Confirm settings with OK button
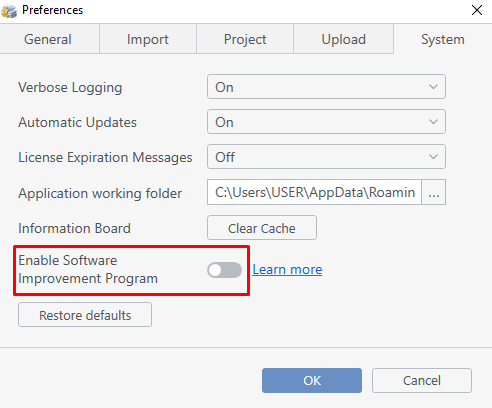This screenshot has width=492, height=408. [x=312, y=380]
